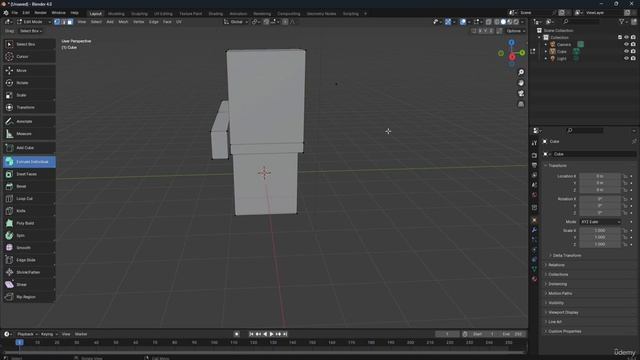Click the timeline current frame marker
The height and width of the screenshot is (360, 640).
pyautogui.click(x=19, y=342)
